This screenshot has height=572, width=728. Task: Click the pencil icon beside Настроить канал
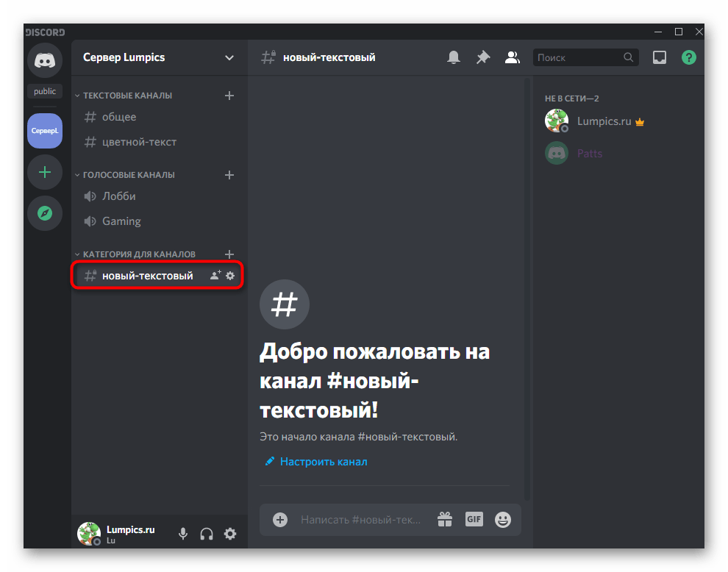click(269, 461)
